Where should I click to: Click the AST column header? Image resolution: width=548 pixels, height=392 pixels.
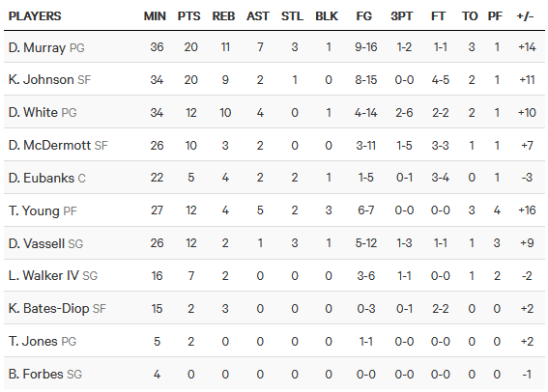point(258,16)
